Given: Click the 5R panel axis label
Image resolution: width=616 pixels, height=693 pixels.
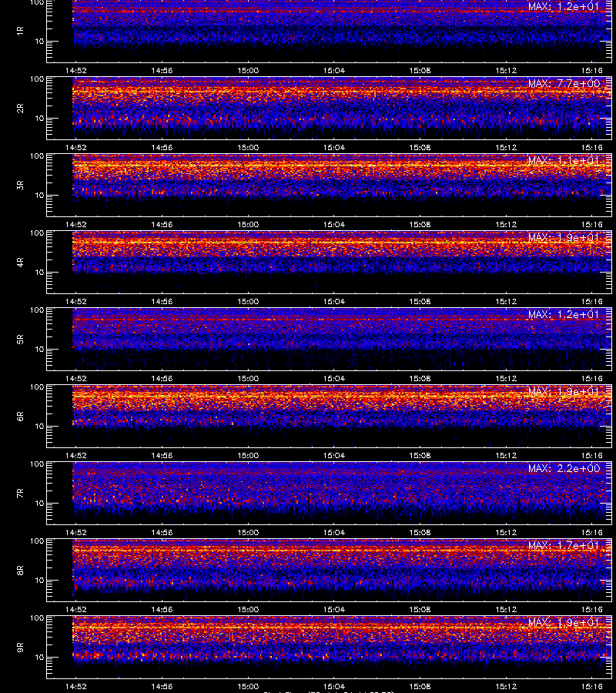Looking at the screenshot, I should pos(20,339).
